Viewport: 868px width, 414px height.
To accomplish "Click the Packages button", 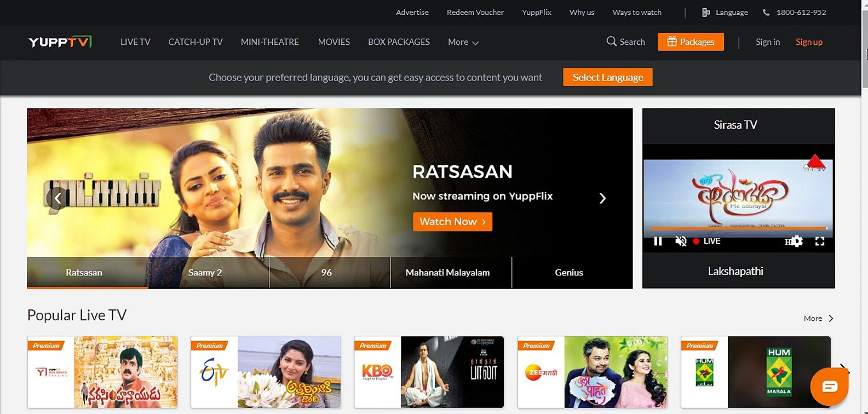I will pos(690,42).
